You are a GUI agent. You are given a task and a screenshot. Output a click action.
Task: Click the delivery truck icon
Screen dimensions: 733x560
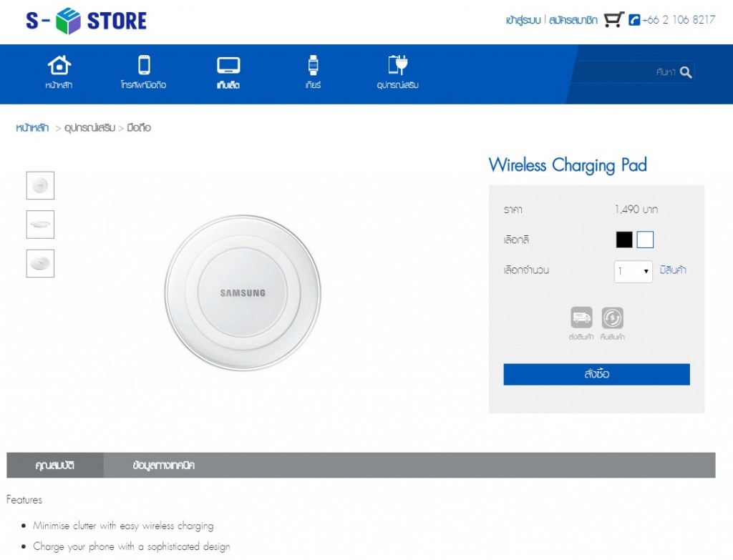[x=581, y=318]
